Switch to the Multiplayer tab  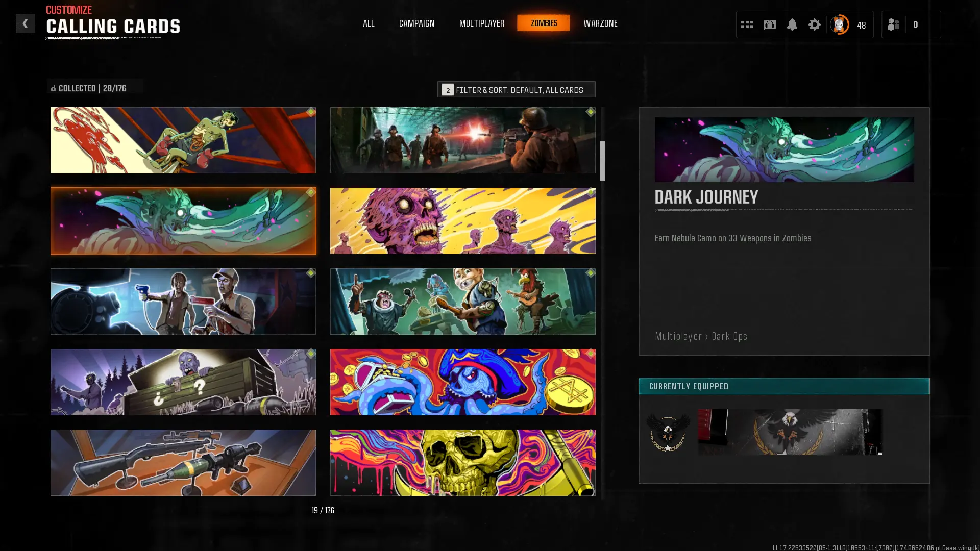pyautogui.click(x=481, y=23)
